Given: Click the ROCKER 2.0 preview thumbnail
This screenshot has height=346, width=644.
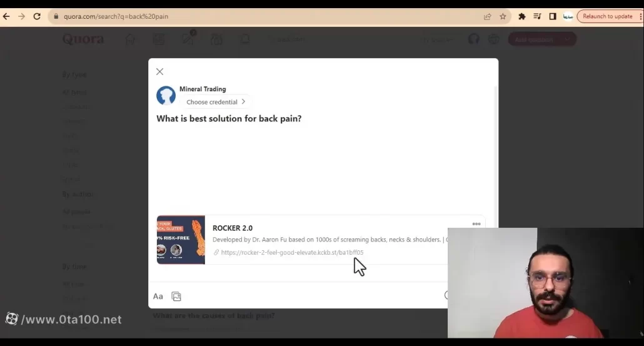Looking at the screenshot, I should pyautogui.click(x=181, y=240).
